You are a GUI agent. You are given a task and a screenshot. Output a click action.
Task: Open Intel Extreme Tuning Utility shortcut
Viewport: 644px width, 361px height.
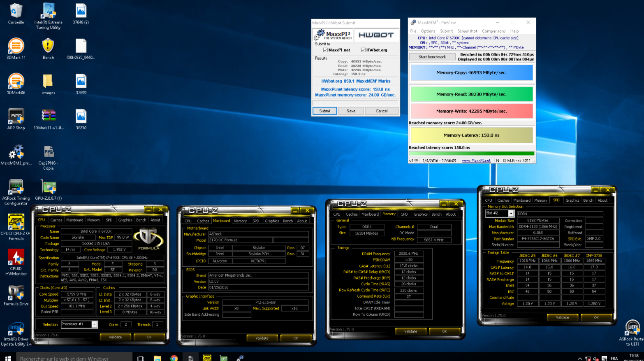click(48, 16)
